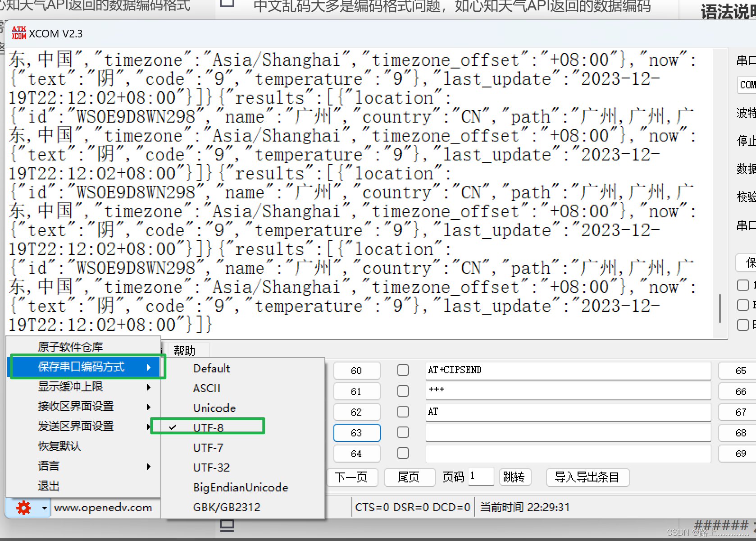The image size is (756, 541).
Task: Click the 跳转 button
Action: [515, 477]
